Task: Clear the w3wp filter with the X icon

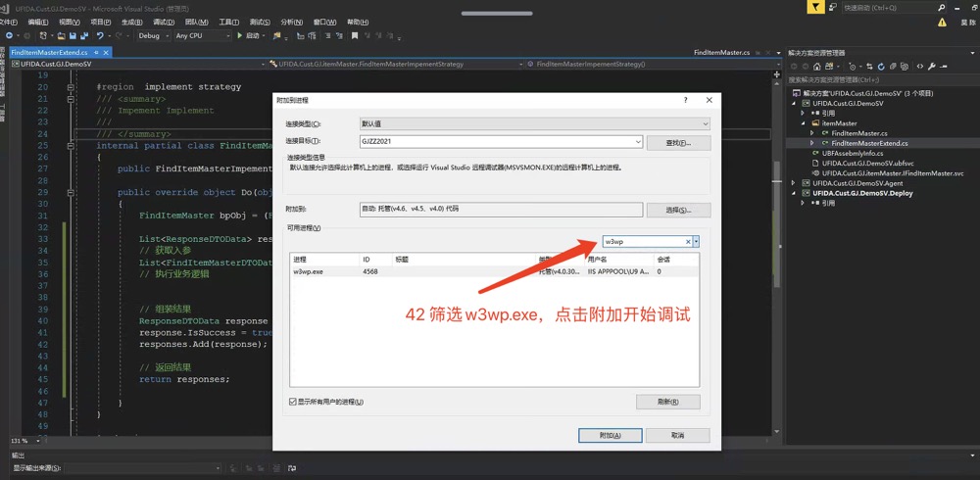Action: pos(688,241)
